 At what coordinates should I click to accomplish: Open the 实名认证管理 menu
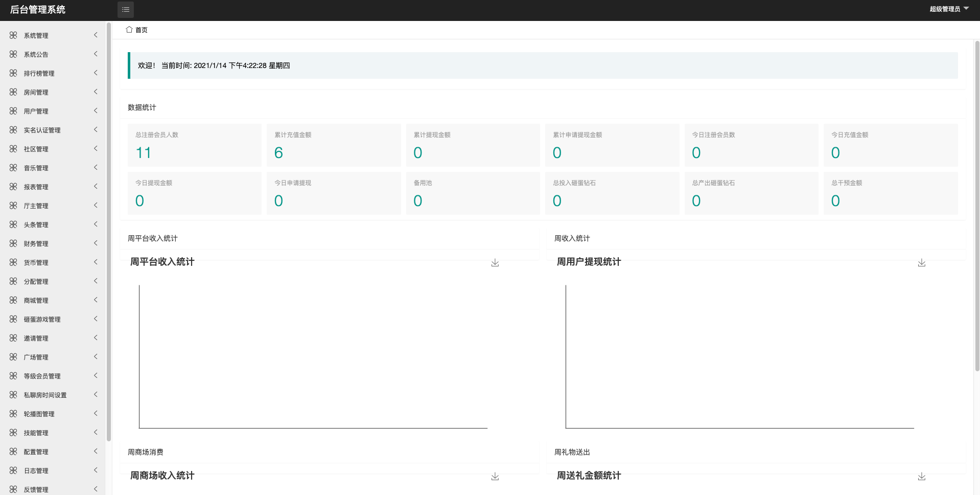click(42, 130)
